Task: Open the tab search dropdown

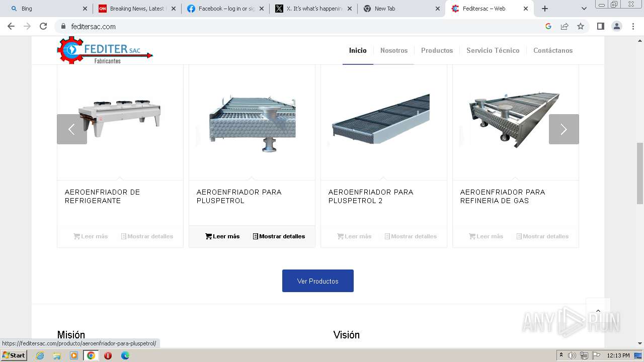Action: pyautogui.click(x=584, y=9)
